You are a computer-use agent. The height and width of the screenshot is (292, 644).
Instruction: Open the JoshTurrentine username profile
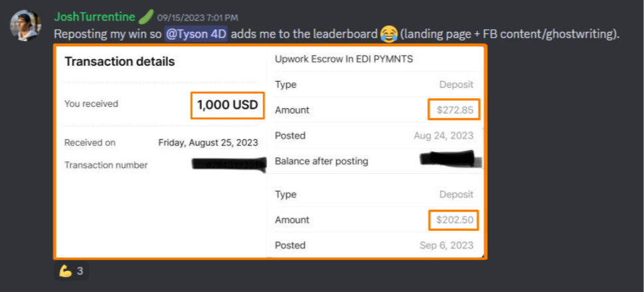point(94,17)
